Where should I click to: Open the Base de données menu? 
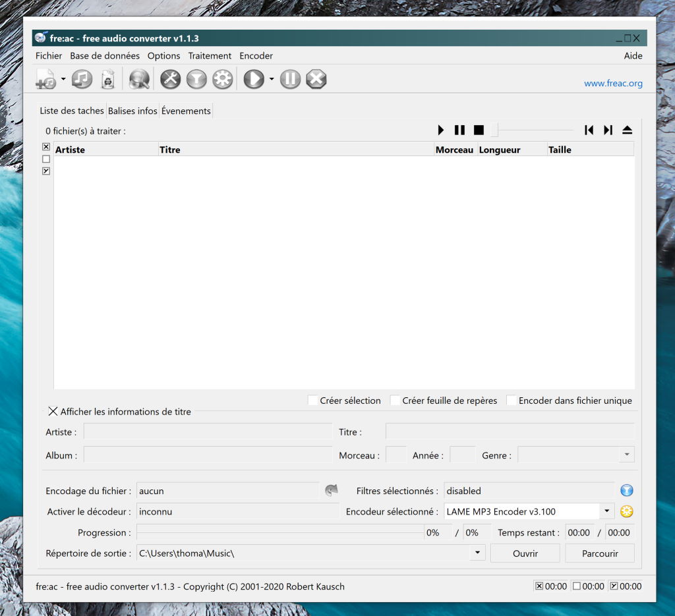105,56
